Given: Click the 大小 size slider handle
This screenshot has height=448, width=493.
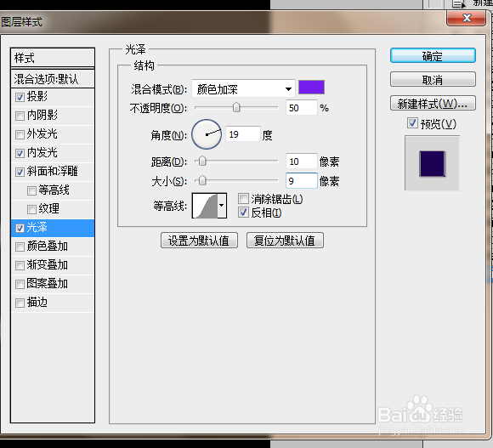Looking at the screenshot, I should 202,180.
